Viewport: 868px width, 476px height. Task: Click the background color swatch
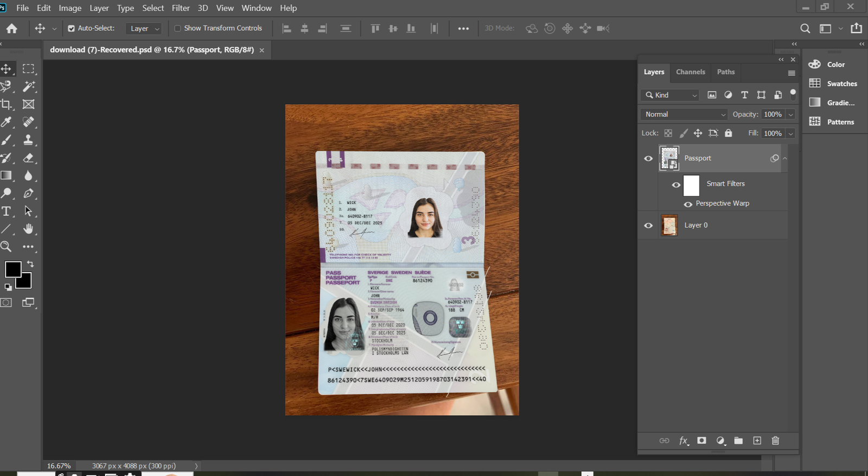tap(25, 282)
